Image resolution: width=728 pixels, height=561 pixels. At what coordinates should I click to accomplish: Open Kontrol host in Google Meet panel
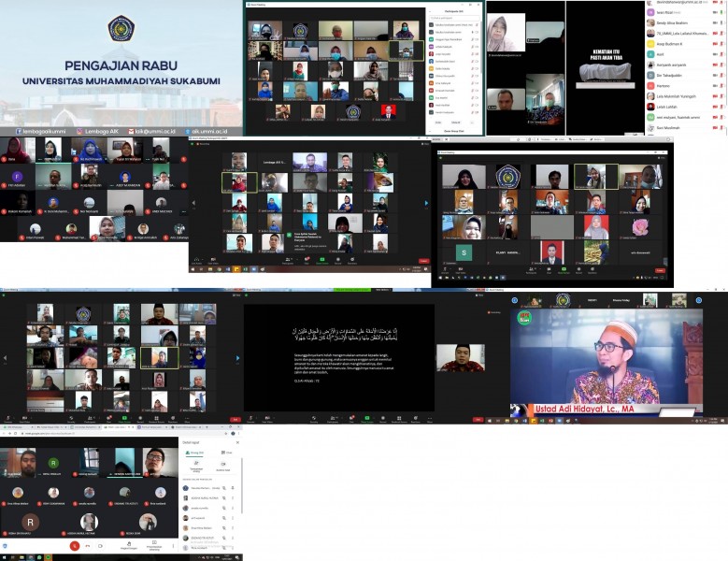point(223,465)
